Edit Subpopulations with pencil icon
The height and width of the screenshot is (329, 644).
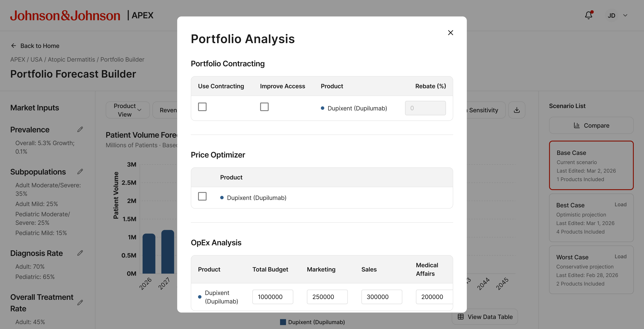(x=80, y=172)
